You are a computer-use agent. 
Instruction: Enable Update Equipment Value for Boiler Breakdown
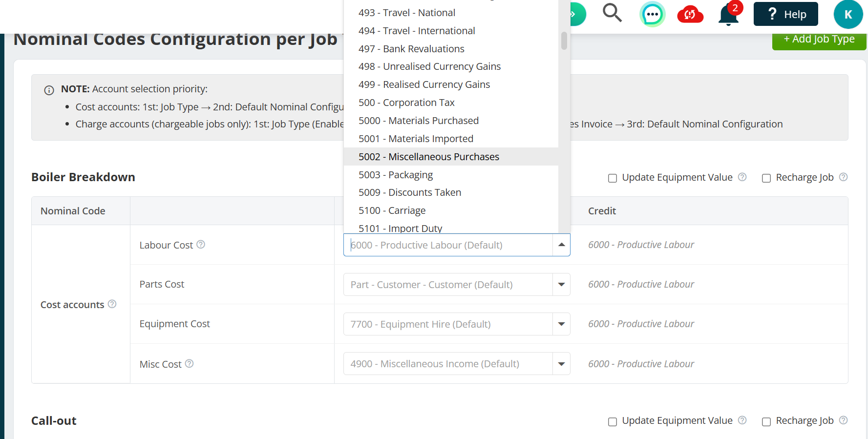click(612, 178)
